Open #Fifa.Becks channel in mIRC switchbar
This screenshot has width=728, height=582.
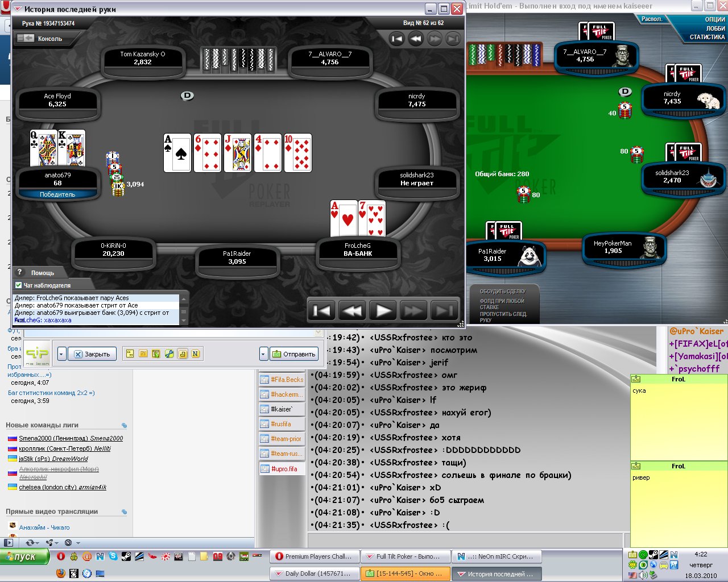pyautogui.click(x=282, y=380)
